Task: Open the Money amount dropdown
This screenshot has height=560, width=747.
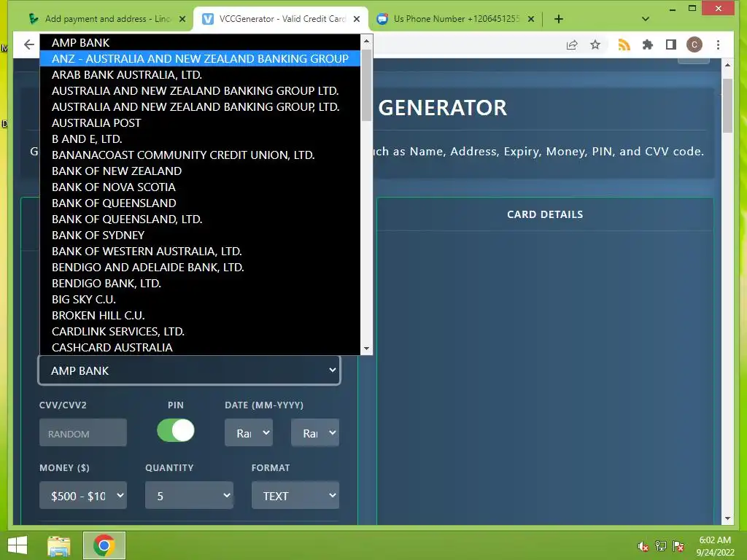Action: click(x=83, y=496)
